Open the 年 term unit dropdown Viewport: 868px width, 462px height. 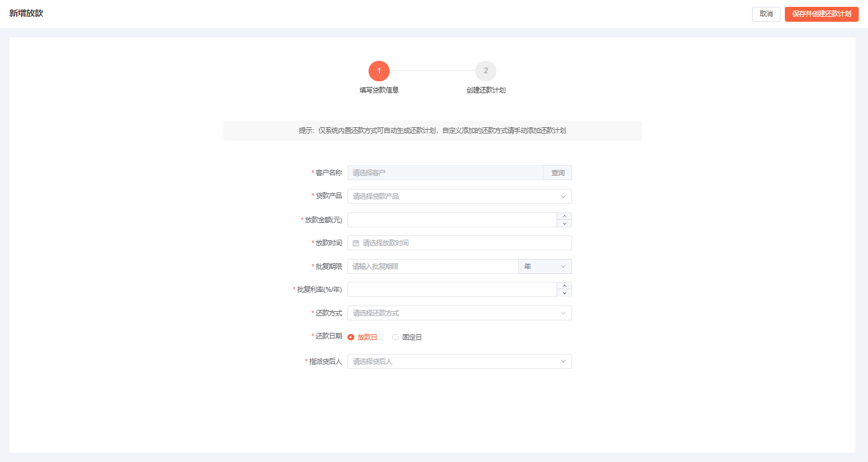(545, 266)
